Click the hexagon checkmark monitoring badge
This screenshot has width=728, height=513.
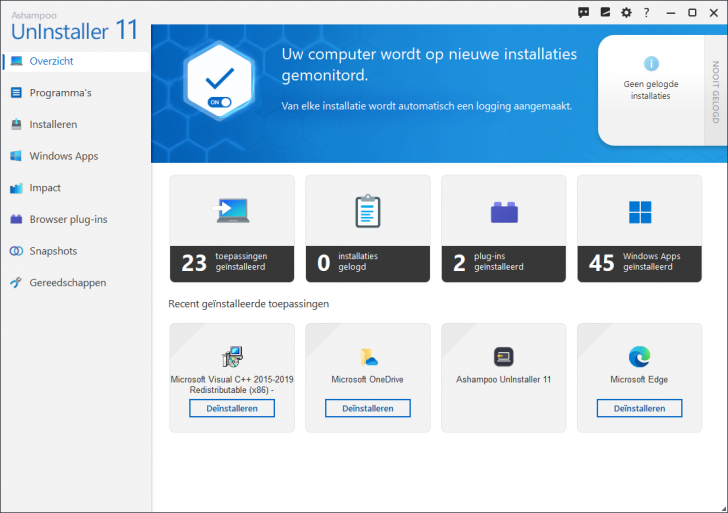[x=219, y=81]
